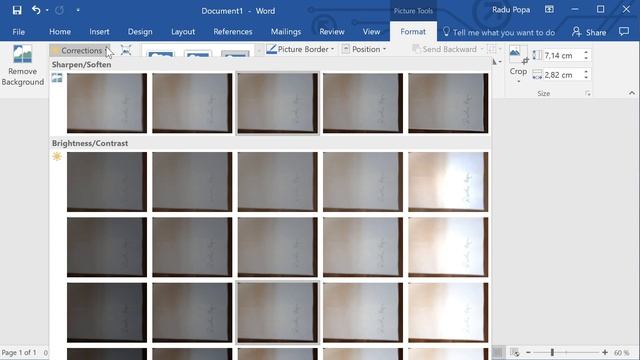Select the second Sharpen/Soften thumbnail

point(192,103)
